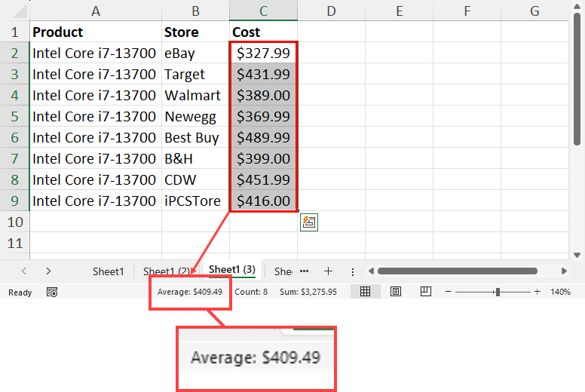
Task: Select the Sheet1 (3) tab
Action: 232,269
